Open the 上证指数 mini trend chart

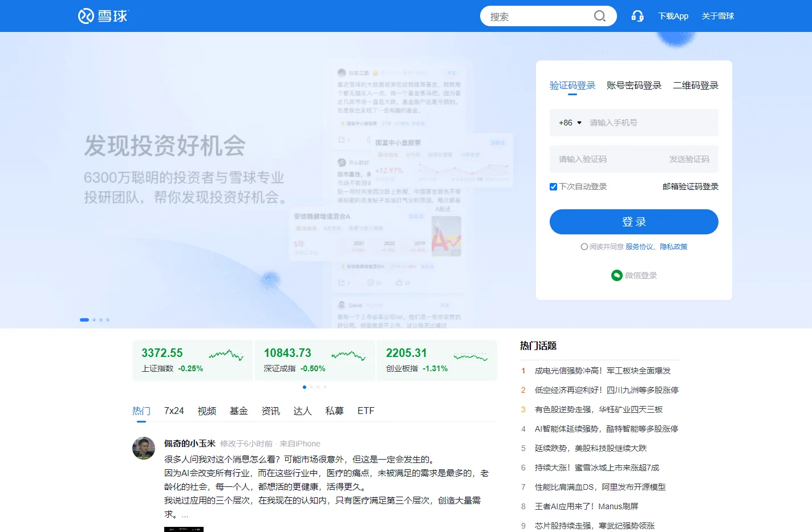[x=226, y=355]
